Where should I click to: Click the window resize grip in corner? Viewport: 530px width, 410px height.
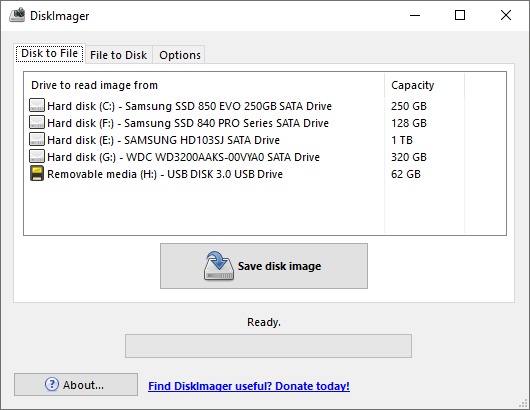[x=524, y=404]
